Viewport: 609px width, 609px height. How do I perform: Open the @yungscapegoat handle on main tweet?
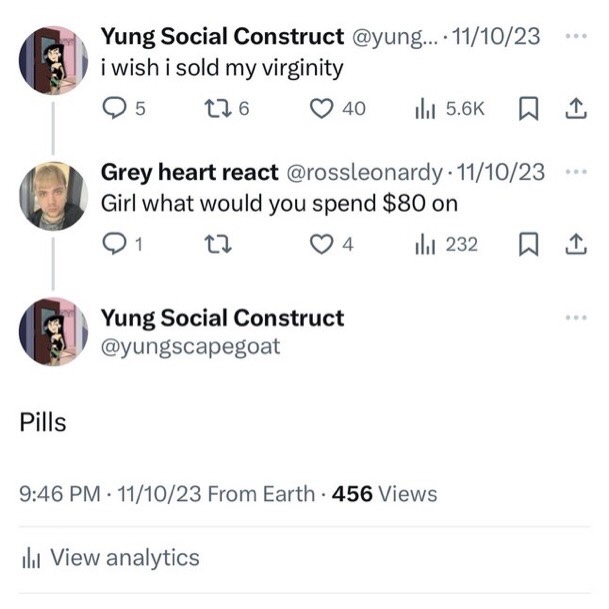pos(190,347)
